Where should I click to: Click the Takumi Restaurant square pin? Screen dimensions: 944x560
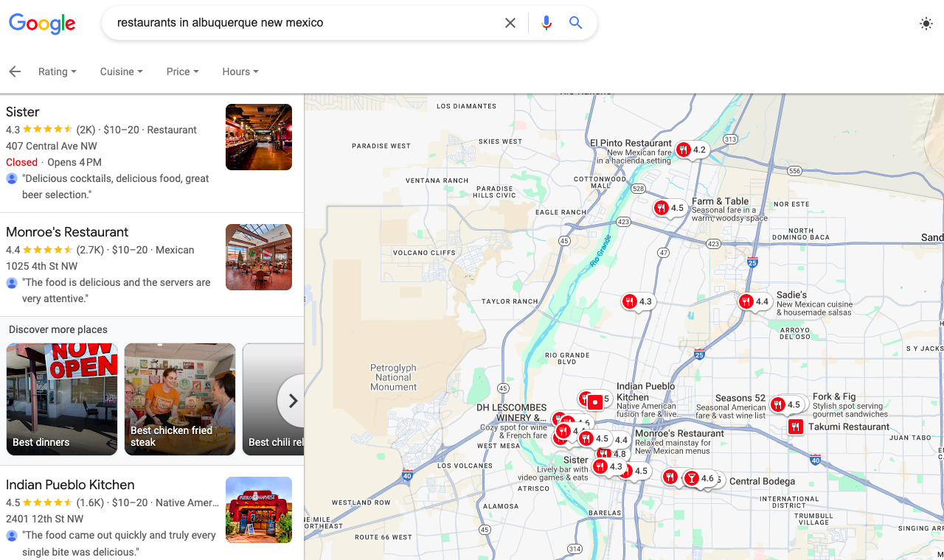pyautogui.click(x=795, y=427)
